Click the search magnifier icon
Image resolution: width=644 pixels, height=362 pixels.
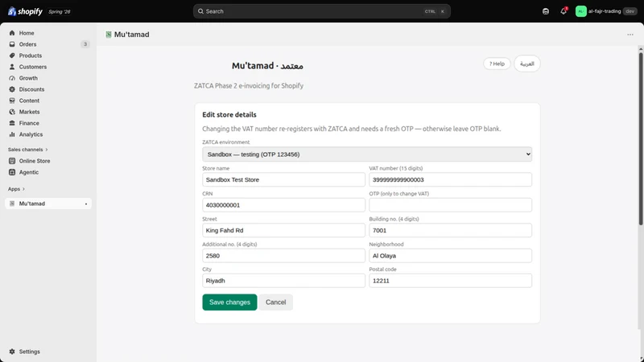pyautogui.click(x=200, y=11)
